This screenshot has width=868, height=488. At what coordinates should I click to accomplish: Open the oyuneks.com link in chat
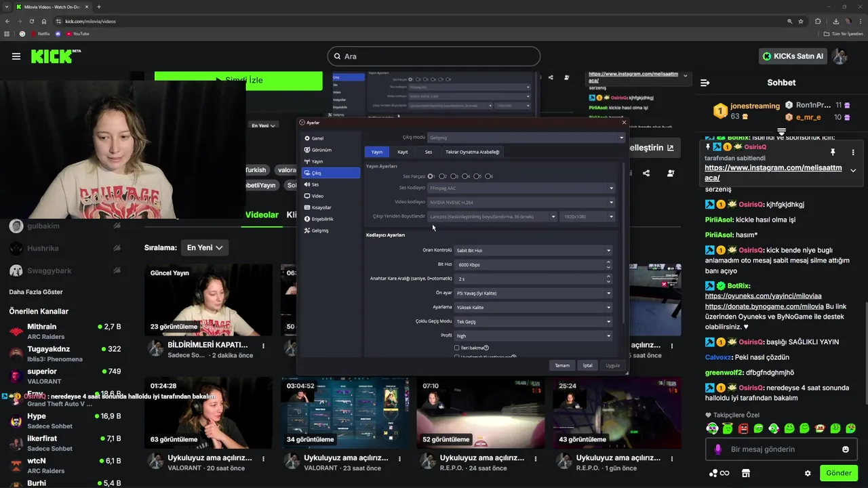point(763,296)
